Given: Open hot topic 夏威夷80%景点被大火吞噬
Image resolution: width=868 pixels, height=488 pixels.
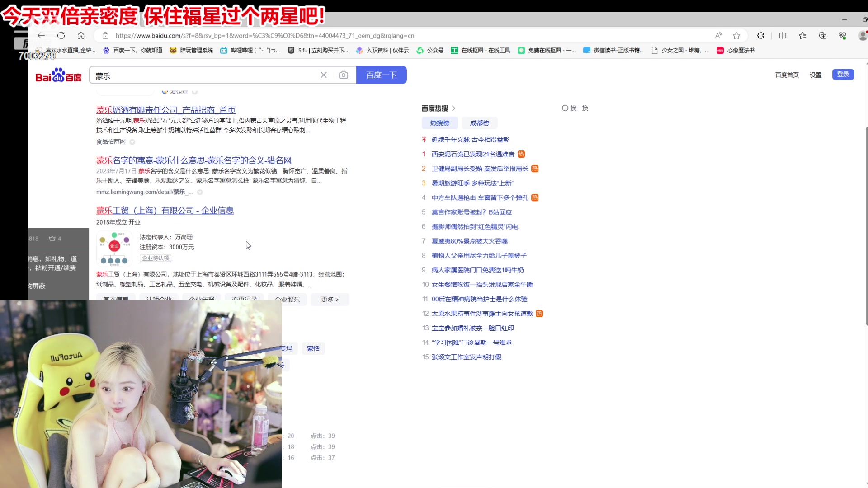Looking at the screenshot, I should tap(469, 241).
